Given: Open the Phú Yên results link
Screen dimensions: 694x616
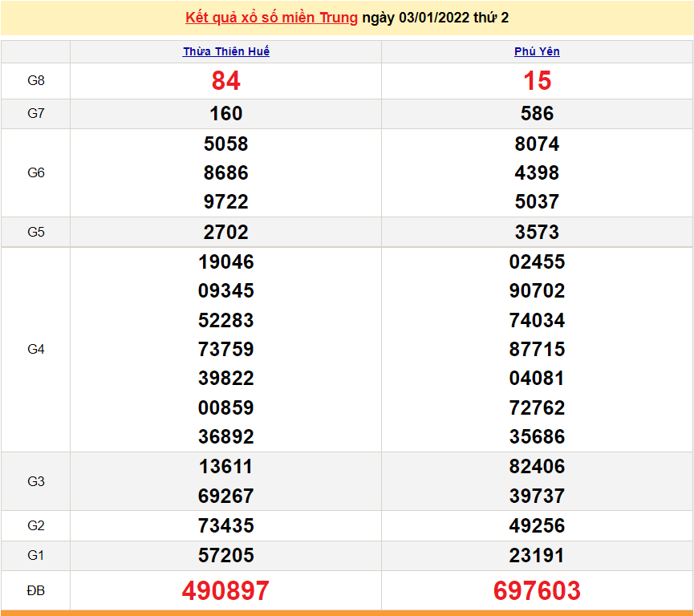Looking at the screenshot, I should coord(538,51).
